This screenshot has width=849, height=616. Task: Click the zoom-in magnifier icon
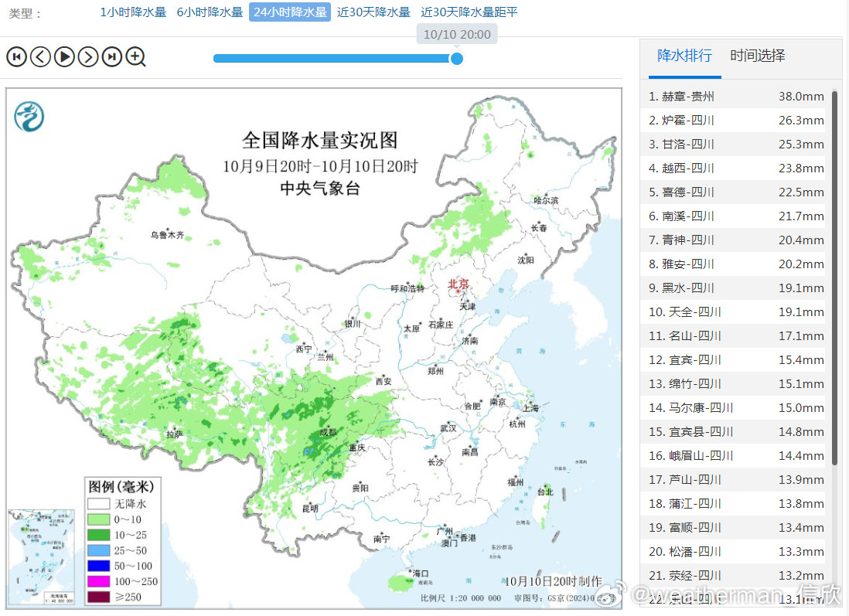point(136,57)
